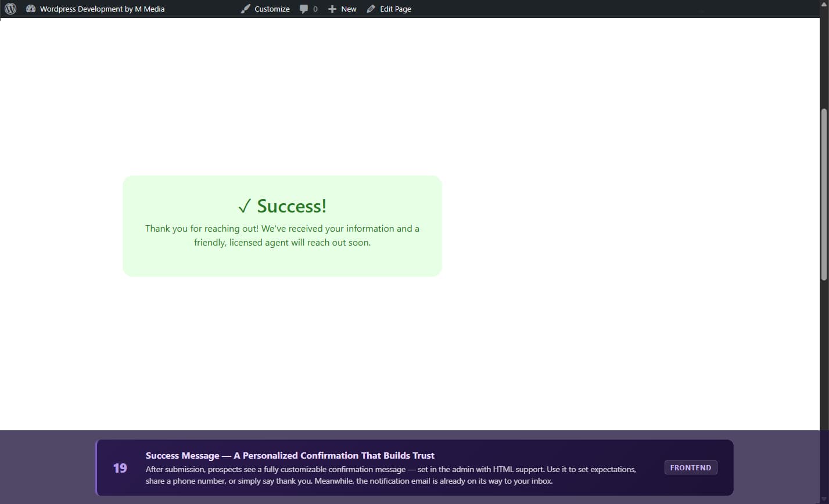Click the WordPress logo in the admin bar
The height and width of the screenshot is (504, 829).
point(10,9)
